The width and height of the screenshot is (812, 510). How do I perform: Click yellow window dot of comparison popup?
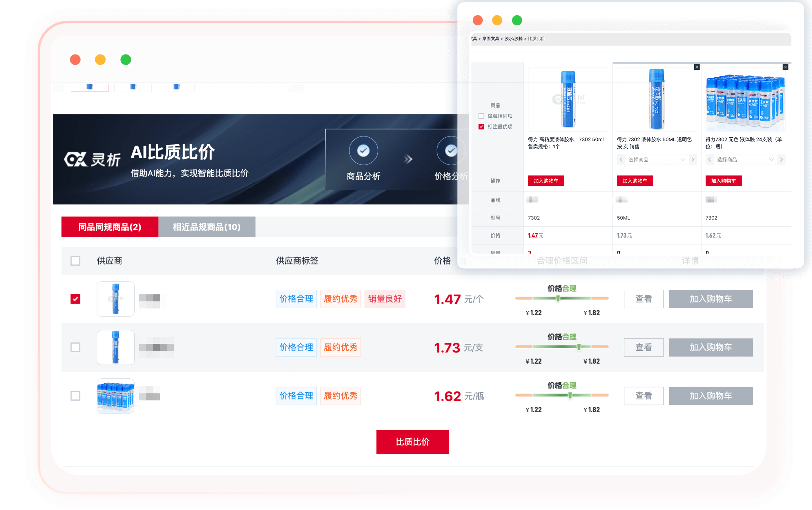497,20
